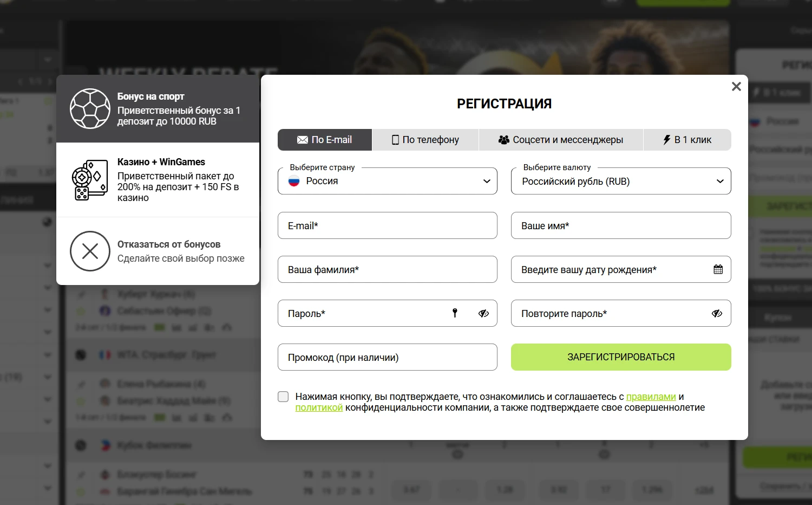Select the Соцсети и мессенджеры tab
812x505 pixels.
(x=561, y=140)
